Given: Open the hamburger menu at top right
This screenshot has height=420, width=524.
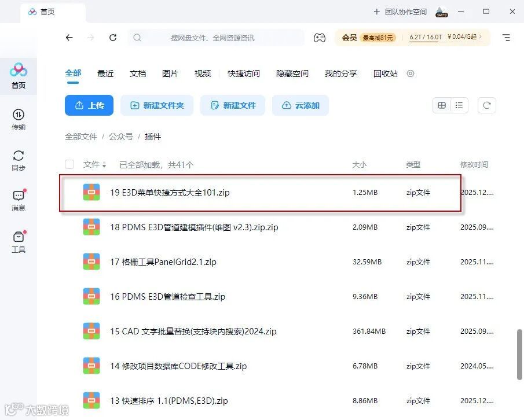Looking at the screenshot, I should click(x=506, y=38).
